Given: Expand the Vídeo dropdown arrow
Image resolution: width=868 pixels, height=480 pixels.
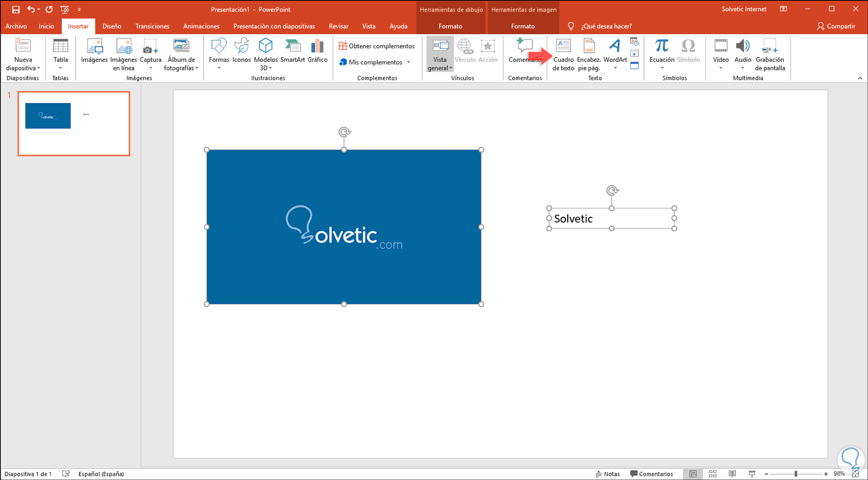Looking at the screenshot, I should (720, 68).
